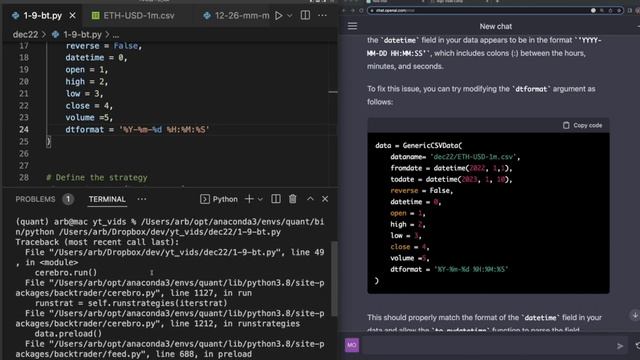This screenshot has height=360, width=640.
Task: Click the 1-9-bt.py breadcrumb item
Action: tap(77, 35)
